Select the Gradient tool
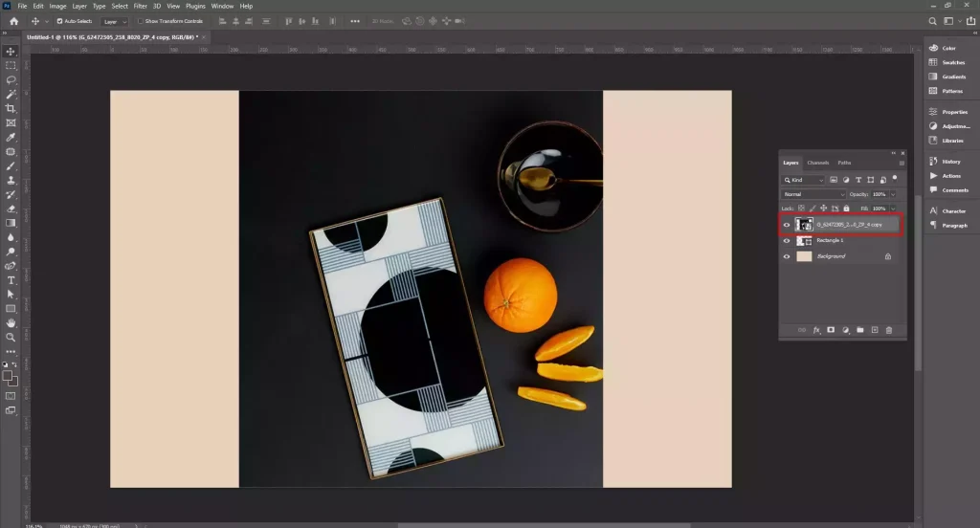 pyautogui.click(x=11, y=223)
